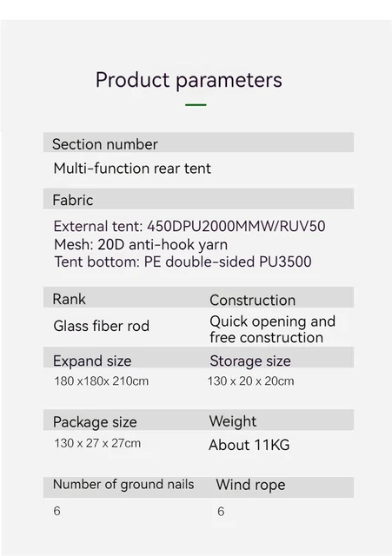Select the Construction header label

(x=252, y=301)
